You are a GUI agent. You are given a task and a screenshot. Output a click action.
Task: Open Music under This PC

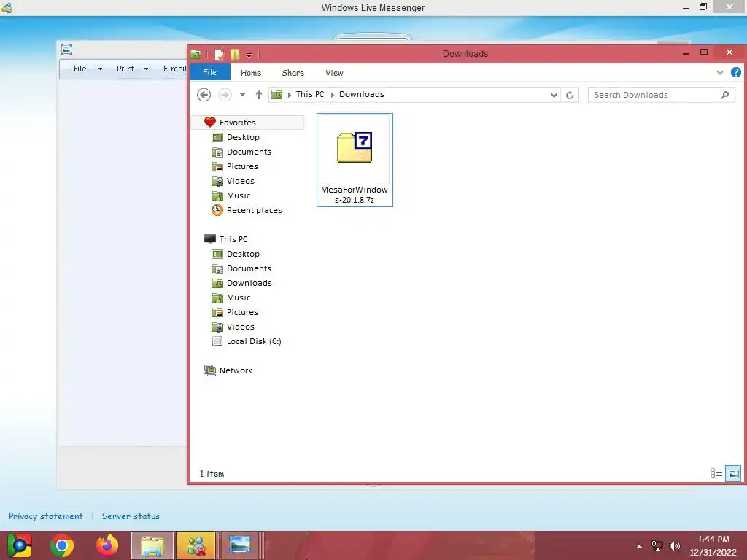coord(239,297)
